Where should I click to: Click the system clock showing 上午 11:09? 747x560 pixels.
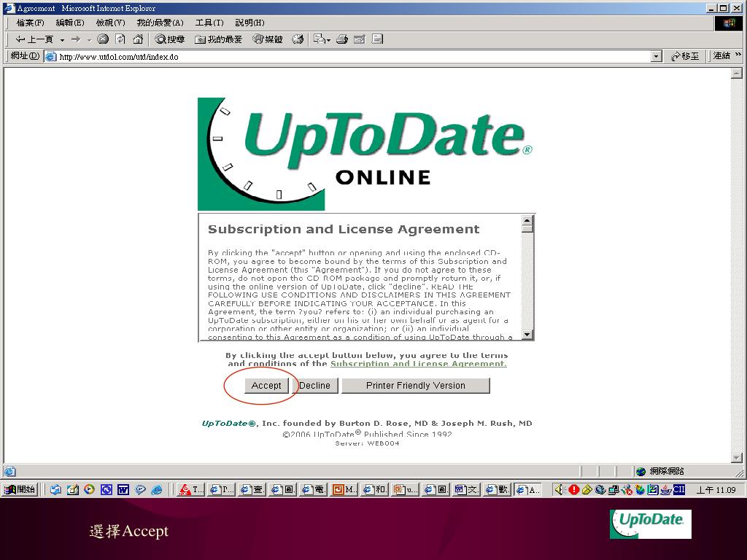click(x=716, y=489)
